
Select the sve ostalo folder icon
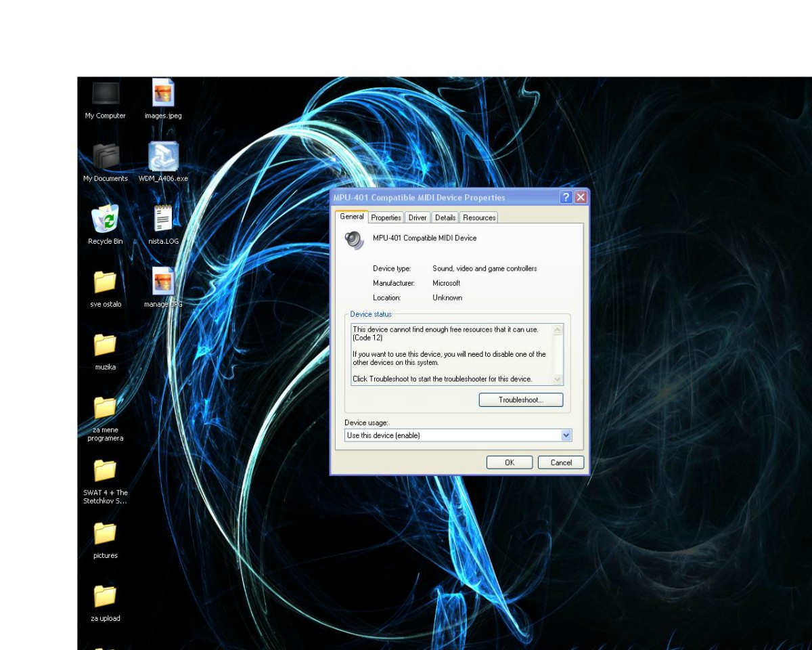(x=106, y=282)
